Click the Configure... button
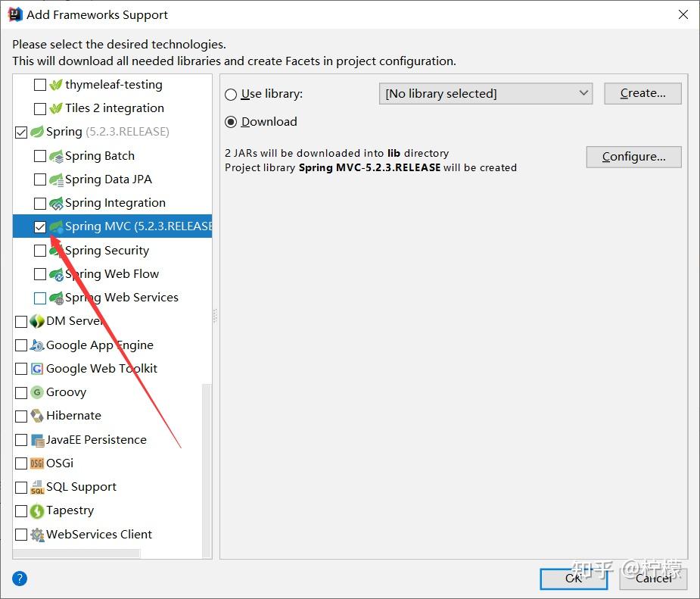The height and width of the screenshot is (599, 700). click(633, 157)
